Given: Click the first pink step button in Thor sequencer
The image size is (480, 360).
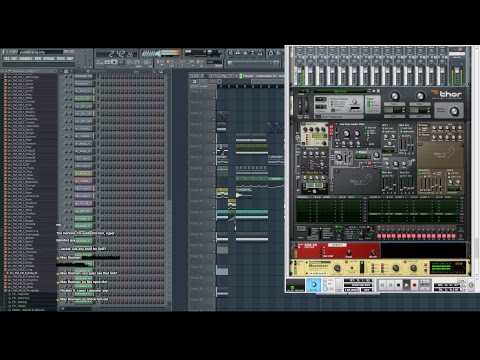Looking at the screenshot, I should [379, 236].
